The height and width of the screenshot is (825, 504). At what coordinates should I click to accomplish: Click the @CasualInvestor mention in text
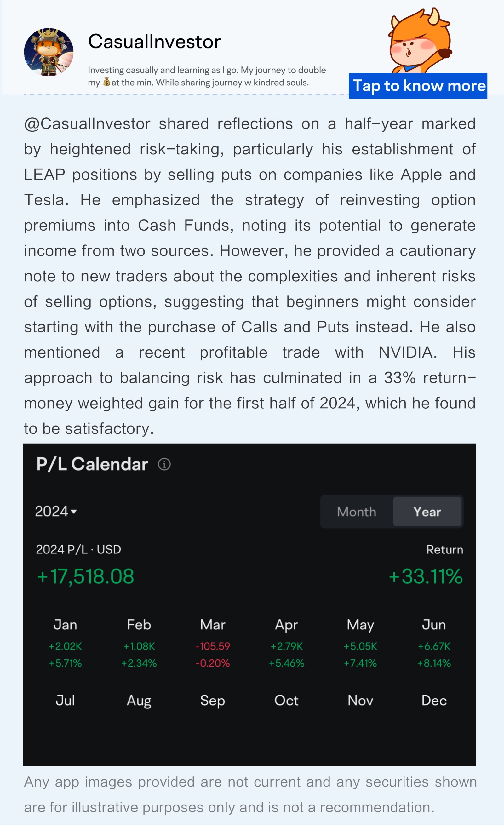tap(87, 124)
